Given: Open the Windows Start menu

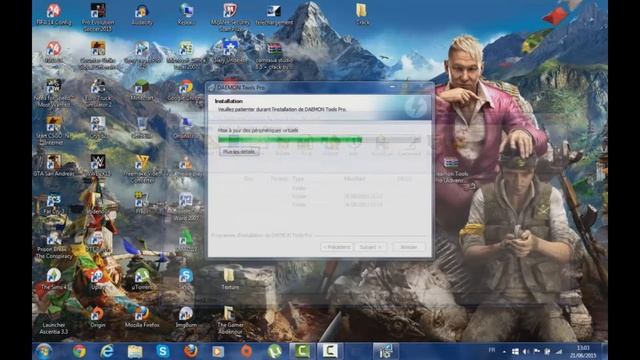Looking at the screenshot, I should (44, 351).
